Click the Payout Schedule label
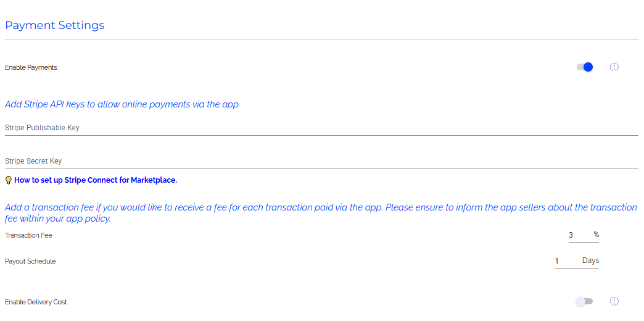The height and width of the screenshot is (321, 644). pos(30,261)
